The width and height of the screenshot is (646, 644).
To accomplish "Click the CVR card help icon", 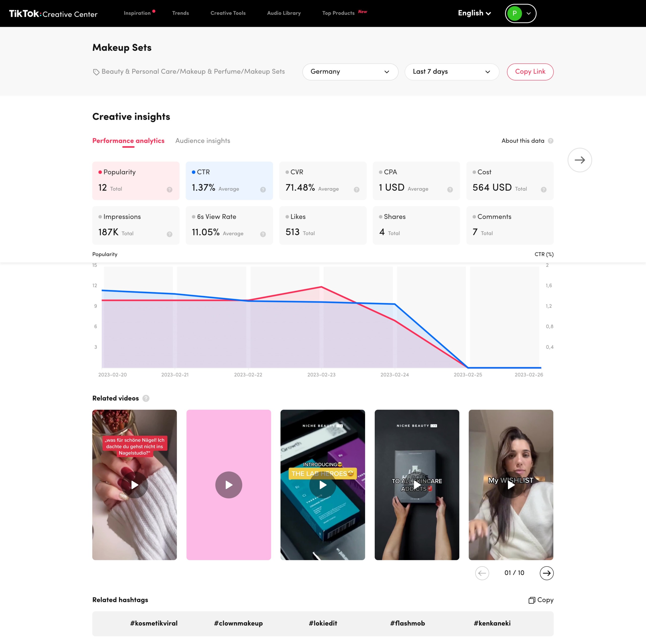I will pos(357,190).
